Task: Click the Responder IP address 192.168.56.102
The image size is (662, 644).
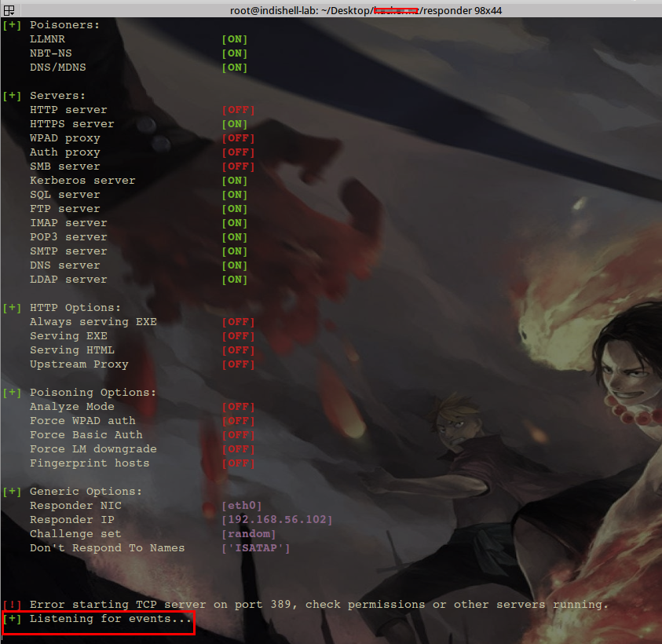Action: point(277,520)
